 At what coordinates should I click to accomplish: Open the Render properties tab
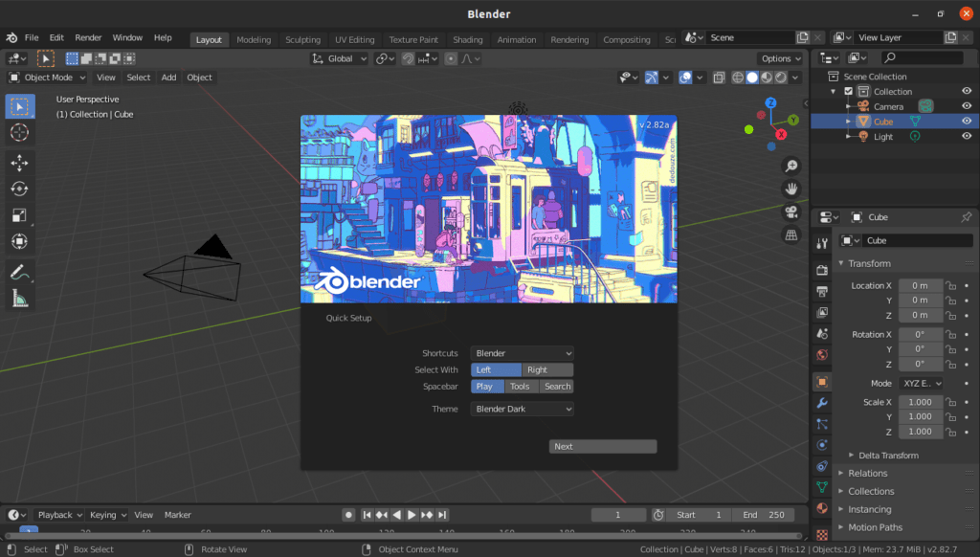(822, 270)
